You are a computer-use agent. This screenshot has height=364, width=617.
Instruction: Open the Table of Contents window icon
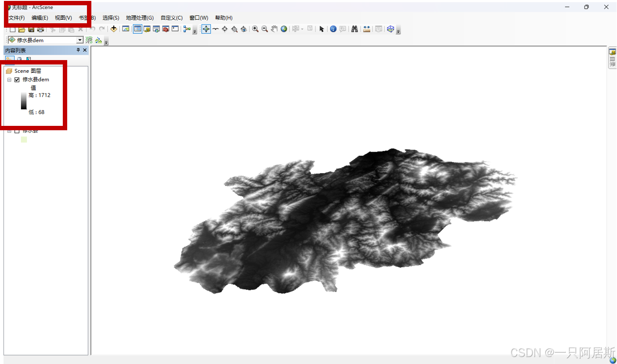pyautogui.click(x=137, y=29)
